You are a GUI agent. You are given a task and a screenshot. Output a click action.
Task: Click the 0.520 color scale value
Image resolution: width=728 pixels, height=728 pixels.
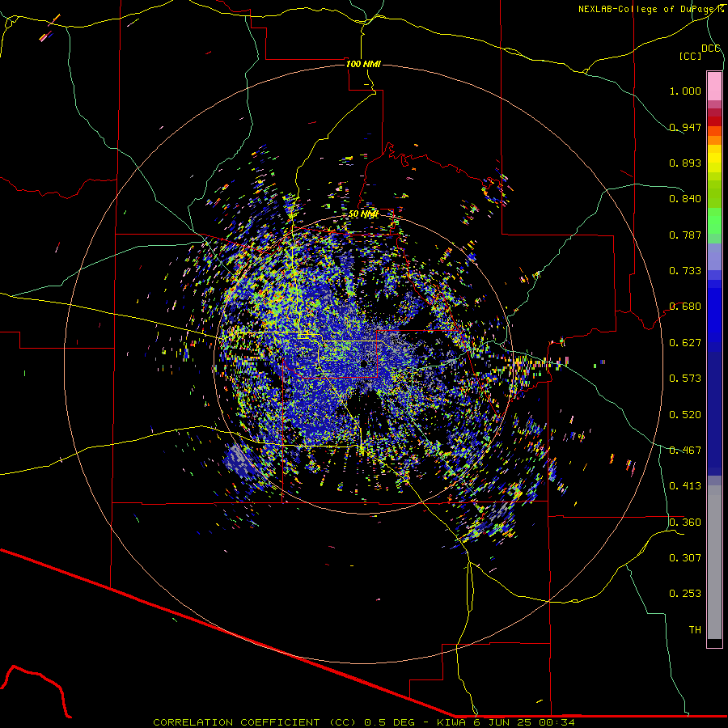pyautogui.click(x=685, y=415)
